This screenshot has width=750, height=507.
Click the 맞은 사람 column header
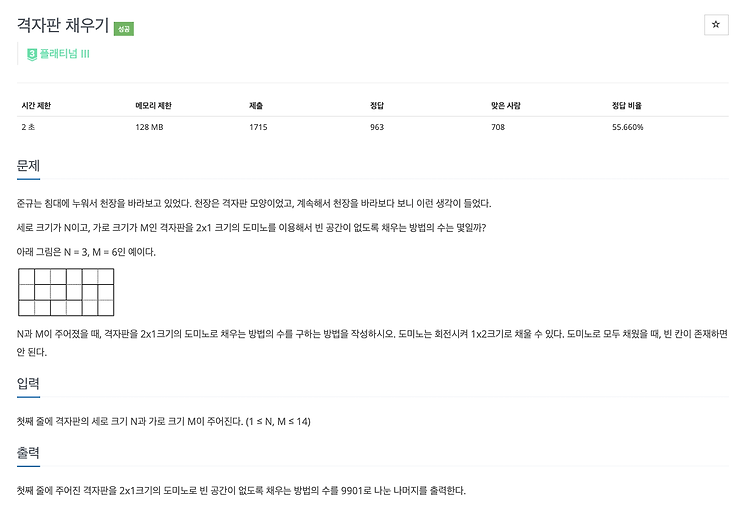[506, 106]
